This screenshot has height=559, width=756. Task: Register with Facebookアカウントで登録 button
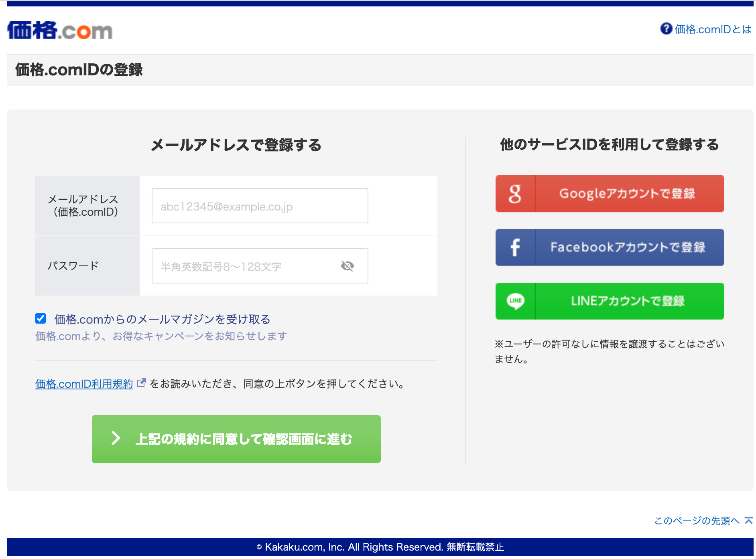[610, 247]
